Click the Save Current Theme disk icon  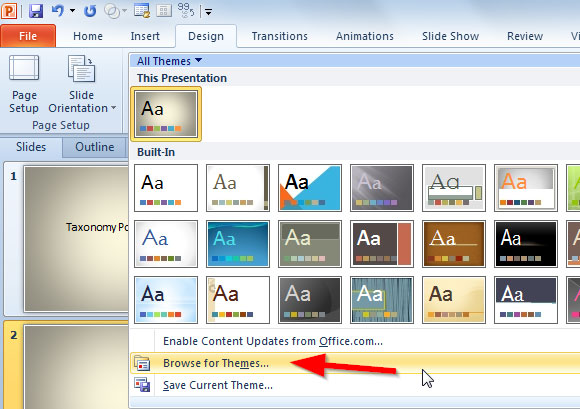pyautogui.click(x=142, y=385)
